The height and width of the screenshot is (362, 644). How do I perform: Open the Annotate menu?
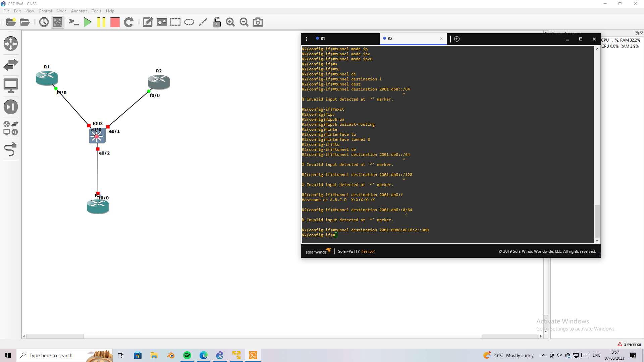pos(79,11)
